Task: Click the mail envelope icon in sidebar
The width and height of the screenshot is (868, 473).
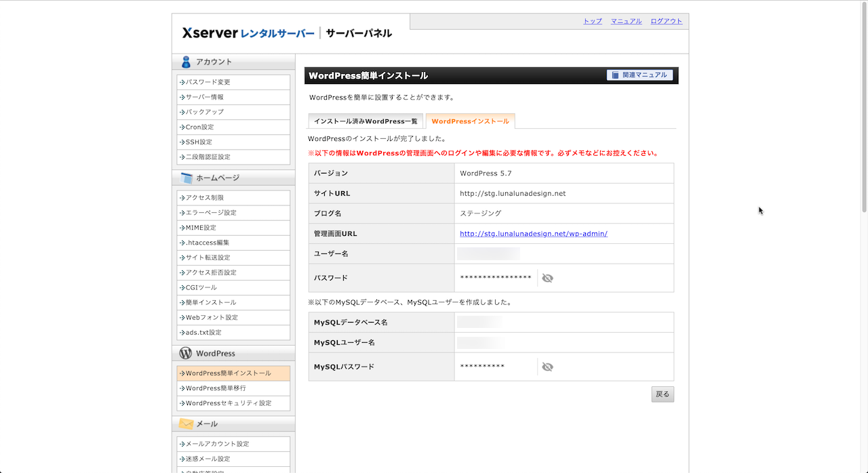Action: pos(186,424)
